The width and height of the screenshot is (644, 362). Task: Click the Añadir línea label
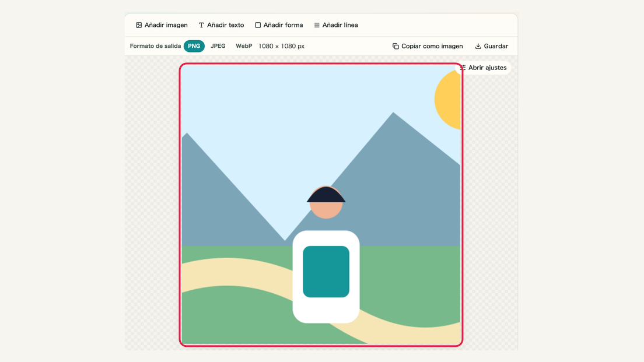(340, 25)
